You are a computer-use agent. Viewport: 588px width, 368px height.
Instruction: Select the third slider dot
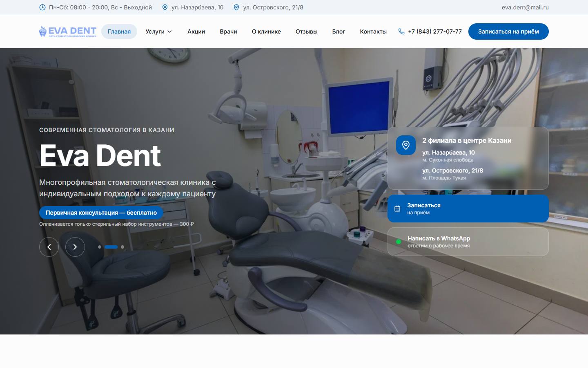pyautogui.click(x=122, y=247)
